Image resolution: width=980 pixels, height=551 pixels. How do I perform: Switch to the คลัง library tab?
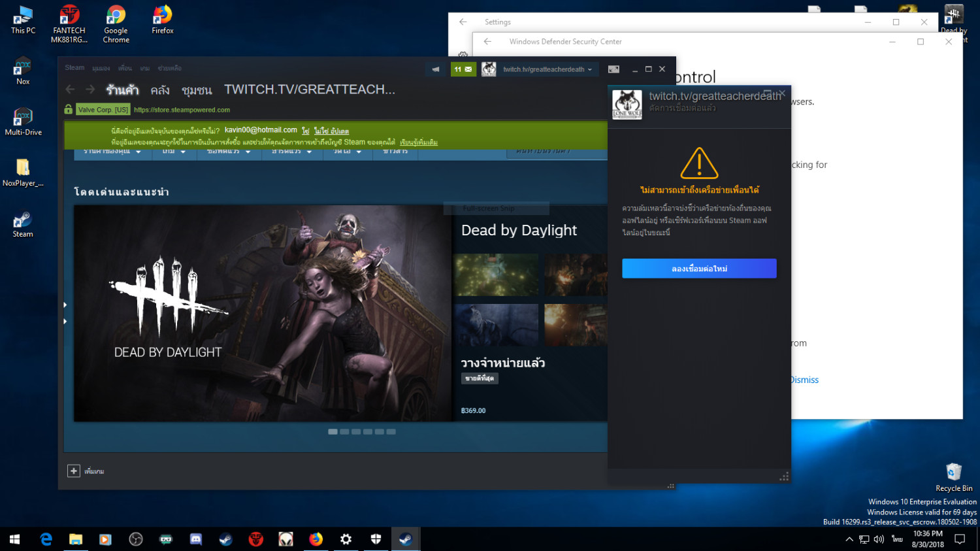click(x=160, y=90)
